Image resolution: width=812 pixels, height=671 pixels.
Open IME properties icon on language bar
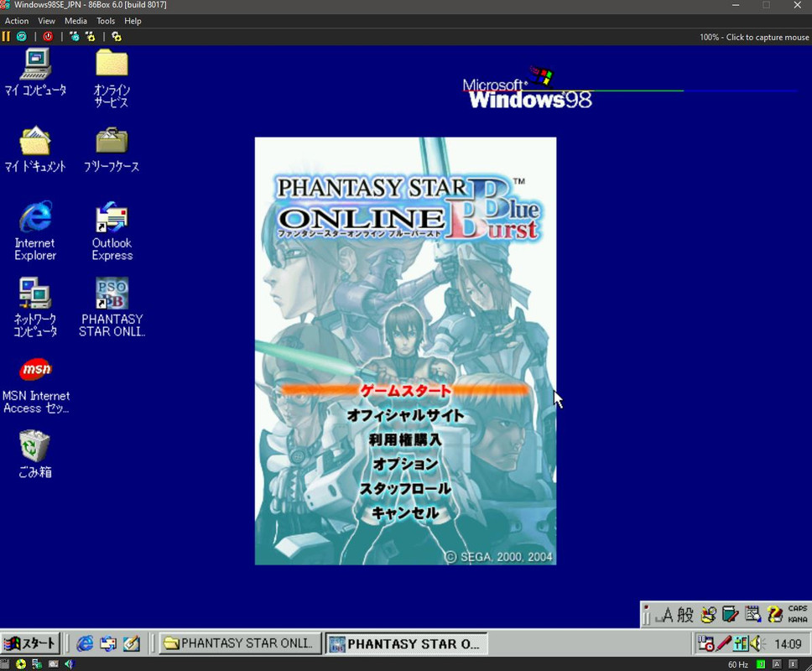point(752,615)
